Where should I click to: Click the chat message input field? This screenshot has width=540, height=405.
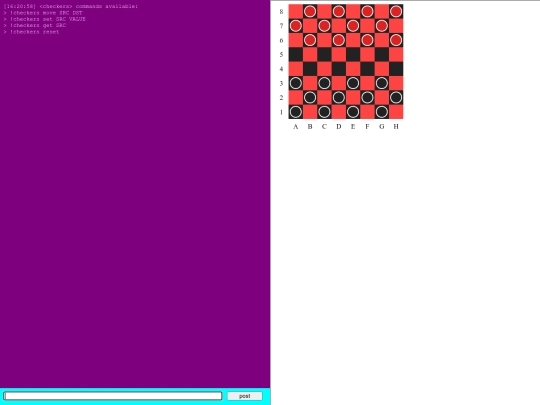coord(113,396)
